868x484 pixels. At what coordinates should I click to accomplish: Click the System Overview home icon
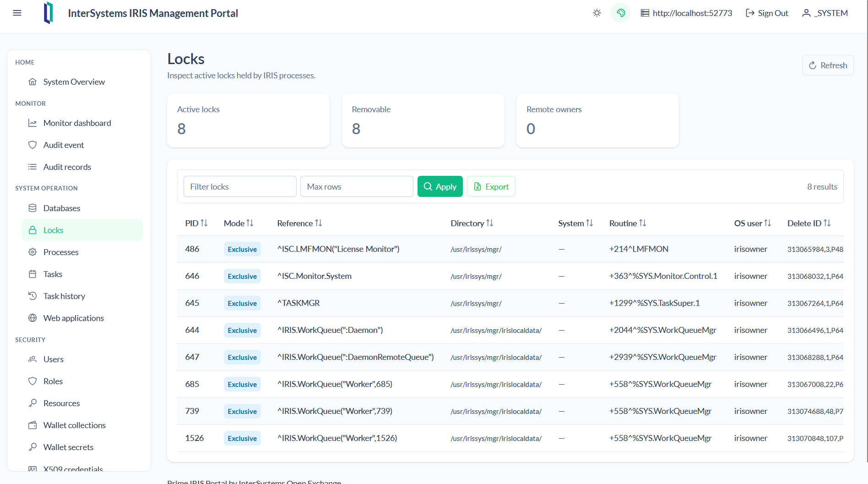click(33, 82)
